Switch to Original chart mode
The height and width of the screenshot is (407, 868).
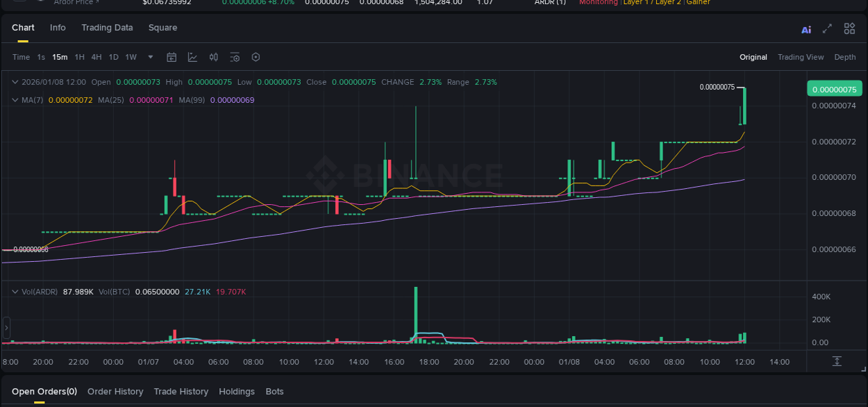tap(753, 57)
